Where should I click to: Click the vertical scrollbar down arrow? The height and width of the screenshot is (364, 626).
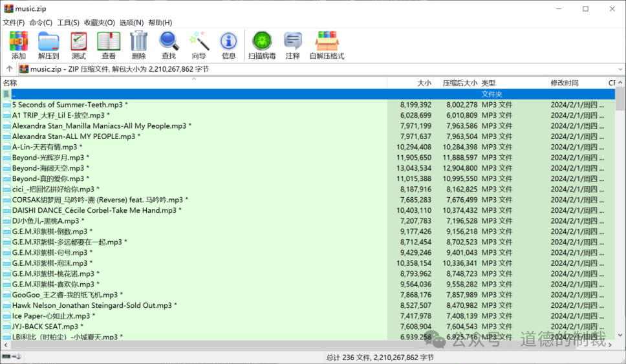tap(620, 336)
